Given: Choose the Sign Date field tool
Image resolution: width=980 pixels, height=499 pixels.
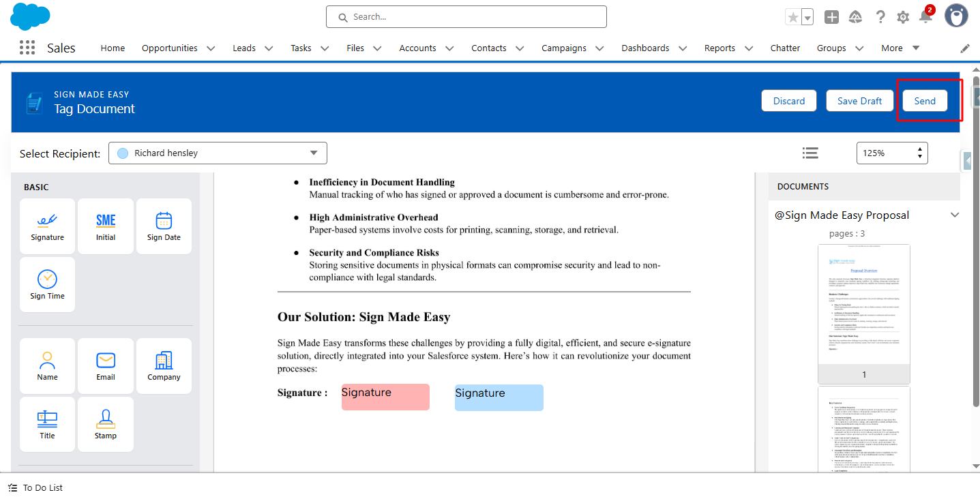Looking at the screenshot, I should (164, 226).
